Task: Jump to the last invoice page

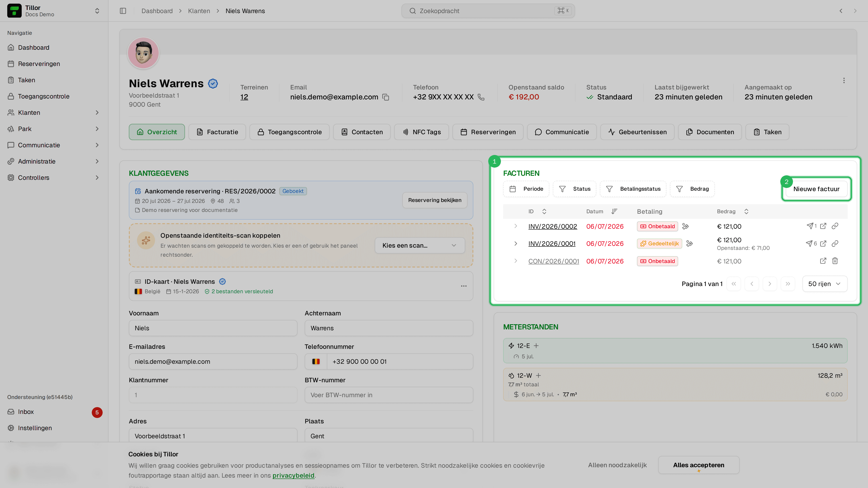Action: (788, 284)
